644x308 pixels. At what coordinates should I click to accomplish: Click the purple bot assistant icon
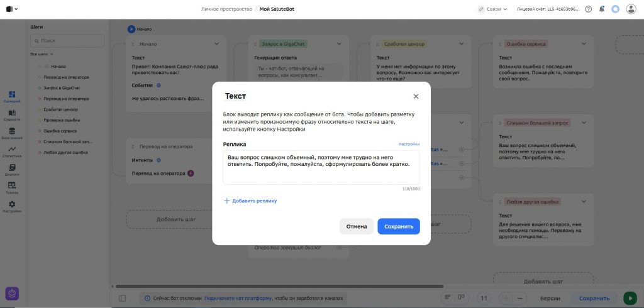click(12, 293)
